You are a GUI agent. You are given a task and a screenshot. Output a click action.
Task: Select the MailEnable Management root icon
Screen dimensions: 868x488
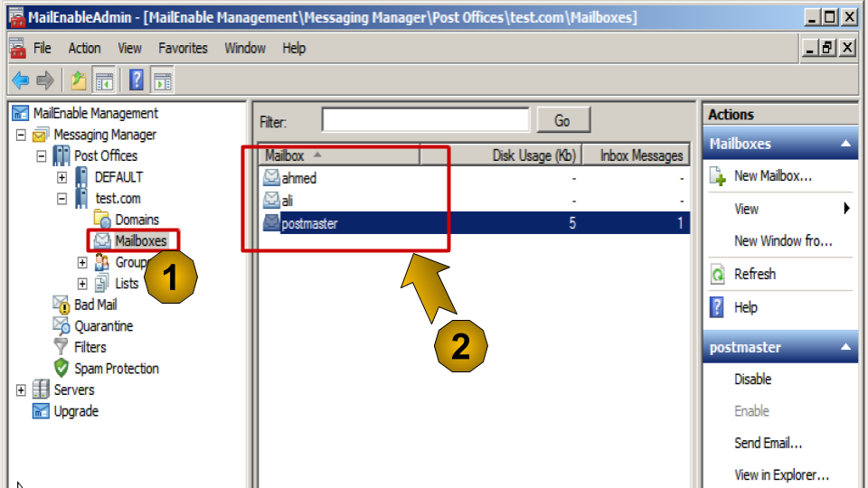point(21,114)
